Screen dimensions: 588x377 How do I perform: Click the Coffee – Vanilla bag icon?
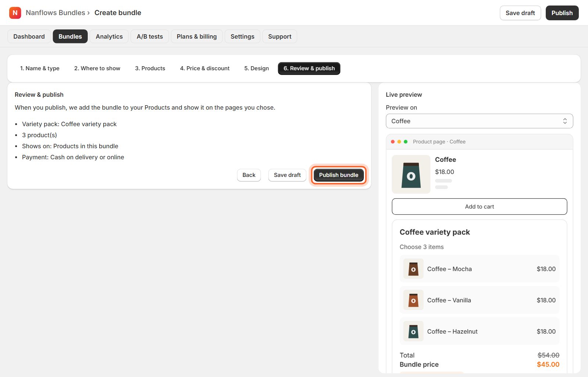tap(413, 300)
